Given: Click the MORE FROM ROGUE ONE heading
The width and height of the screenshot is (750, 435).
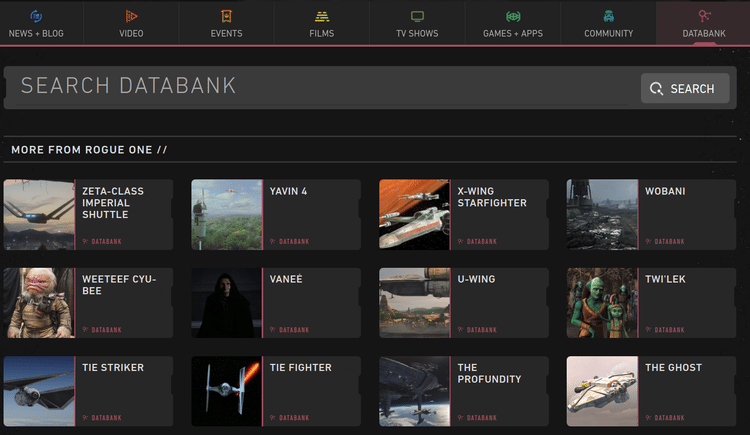Looking at the screenshot, I should click(x=89, y=150).
